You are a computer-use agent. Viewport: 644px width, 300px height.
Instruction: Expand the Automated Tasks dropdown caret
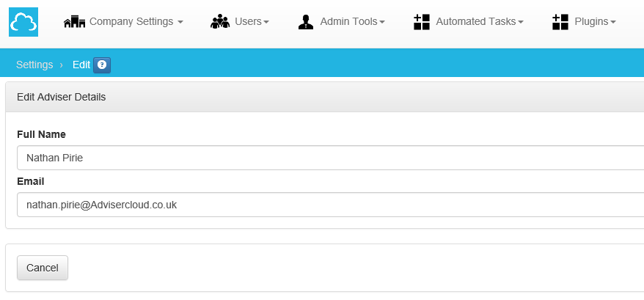coord(521,23)
